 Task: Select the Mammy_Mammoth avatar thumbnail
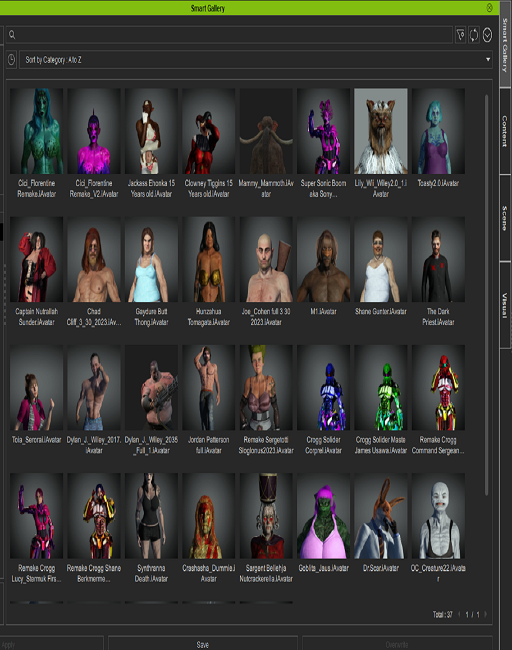pyautogui.click(x=266, y=131)
